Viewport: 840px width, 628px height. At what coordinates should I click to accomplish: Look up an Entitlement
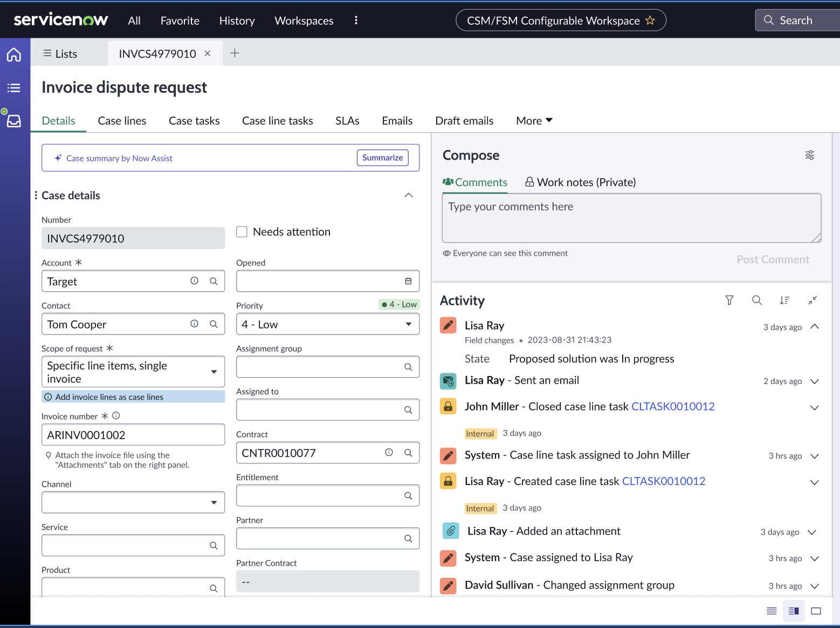pyautogui.click(x=408, y=496)
